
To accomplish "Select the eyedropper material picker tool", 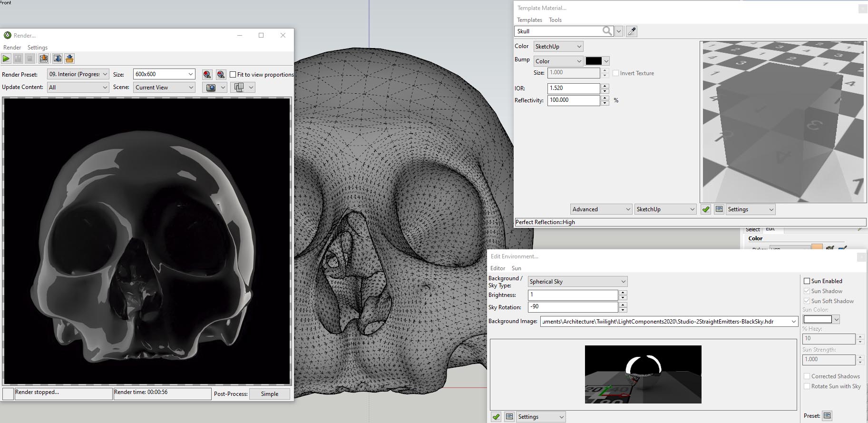I will point(632,31).
